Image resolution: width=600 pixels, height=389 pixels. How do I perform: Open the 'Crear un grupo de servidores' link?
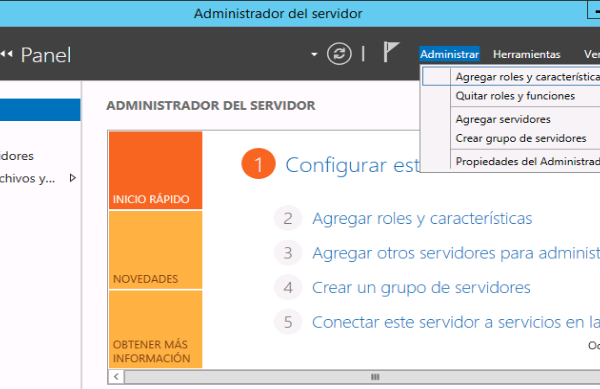[x=421, y=288]
